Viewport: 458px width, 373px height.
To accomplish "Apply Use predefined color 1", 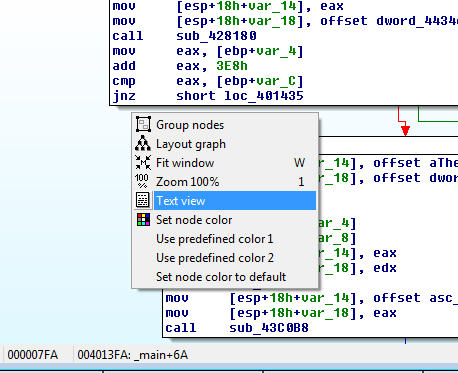I will 225,239.
